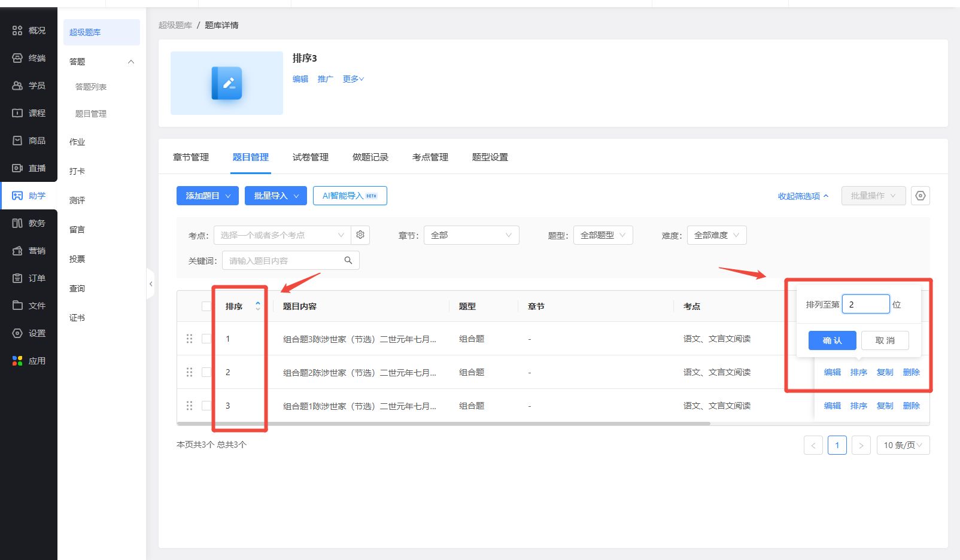Expand the 全部题型 dropdown
Screen dimensions: 960x560
pyautogui.click(x=603, y=235)
